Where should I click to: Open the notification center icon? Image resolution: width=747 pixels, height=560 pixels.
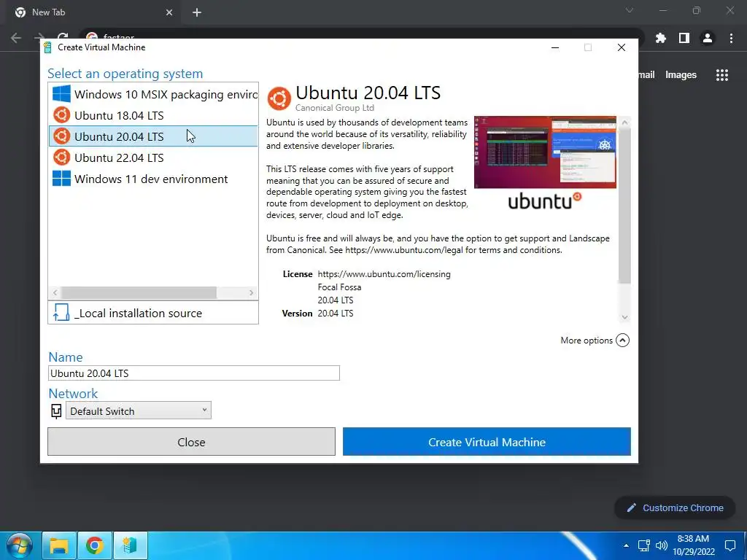click(729, 545)
